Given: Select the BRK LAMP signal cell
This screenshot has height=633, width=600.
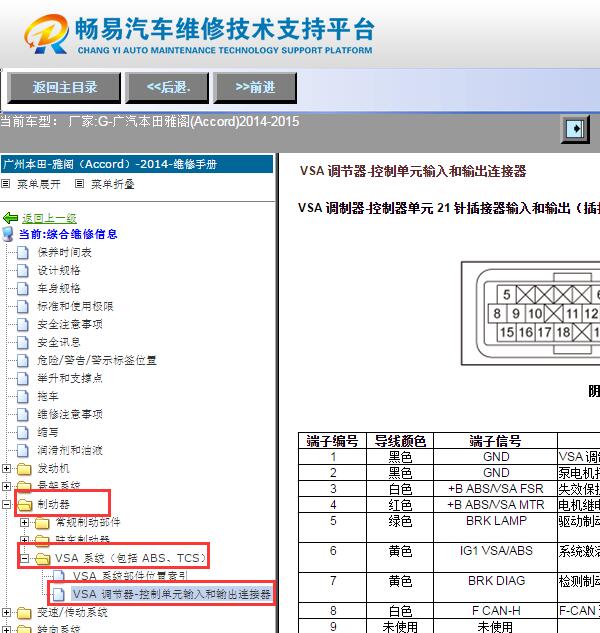Looking at the screenshot, I should point(495,527).
